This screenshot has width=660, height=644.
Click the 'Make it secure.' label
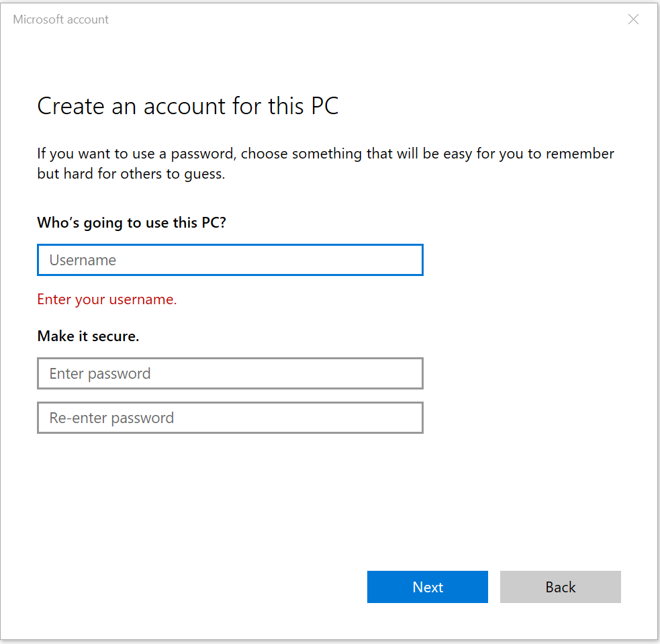click(x=88, y=336)
